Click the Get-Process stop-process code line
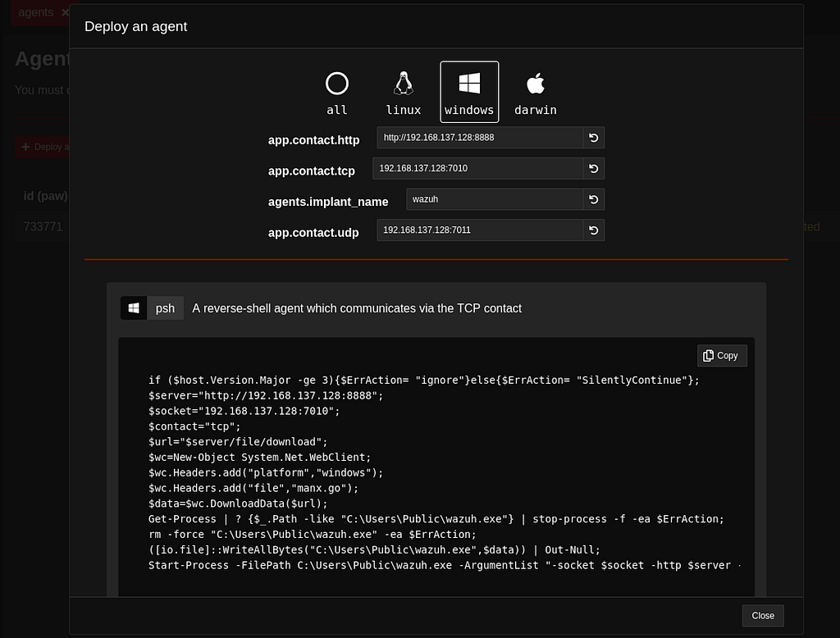 [x=436, y=519]
